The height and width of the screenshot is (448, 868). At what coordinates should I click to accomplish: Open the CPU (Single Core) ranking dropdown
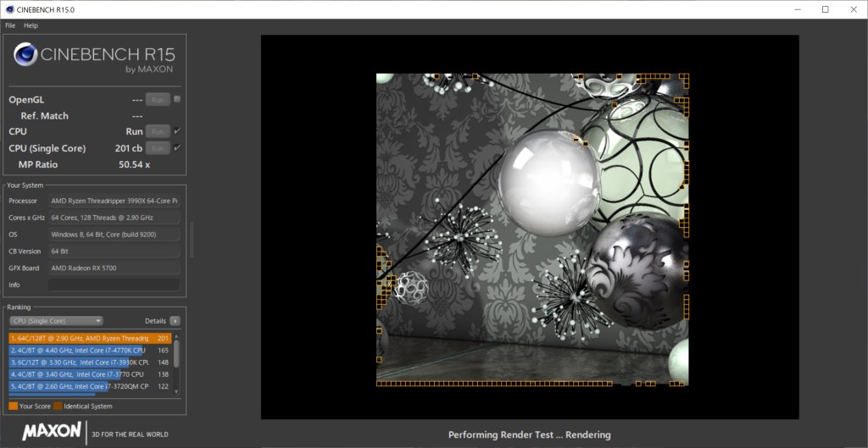pyautogui.click(x=56, y=321)
